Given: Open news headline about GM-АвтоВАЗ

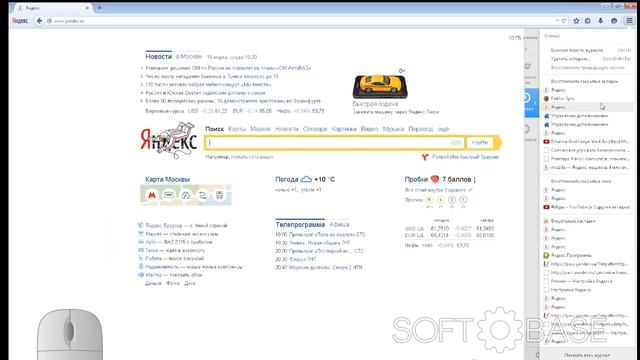Looking at the screenshot, I should [x=228, y=68].
